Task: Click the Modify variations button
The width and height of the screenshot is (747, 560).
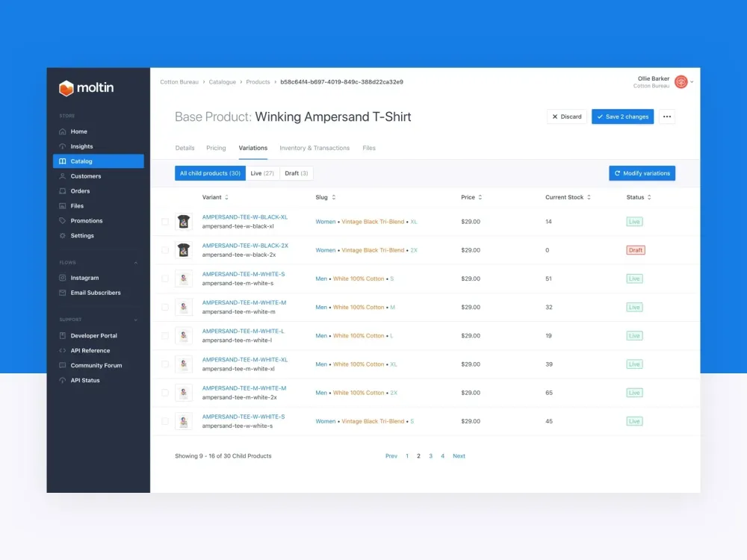Action: click(642, 173)
